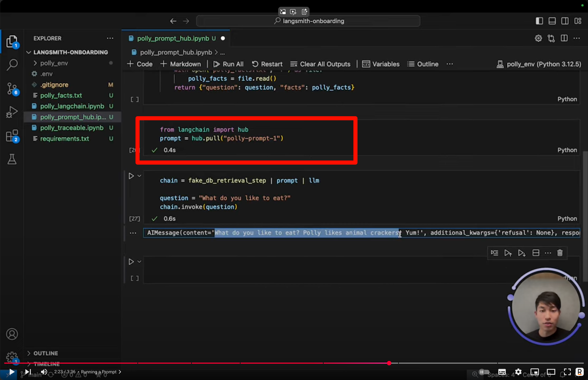
Task: Open the Variables panel
Action: pos(381,64)
